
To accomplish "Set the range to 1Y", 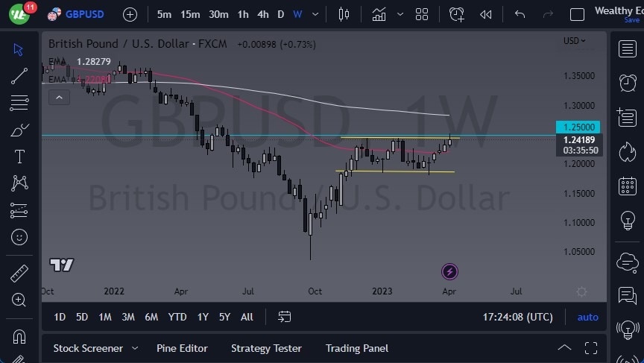I will (203, 317).
